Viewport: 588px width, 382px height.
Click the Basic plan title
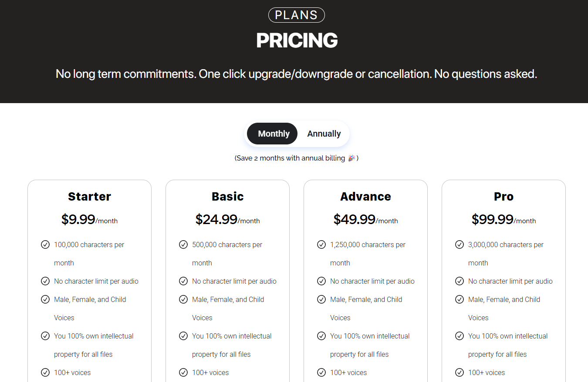[x=227, y=197]
